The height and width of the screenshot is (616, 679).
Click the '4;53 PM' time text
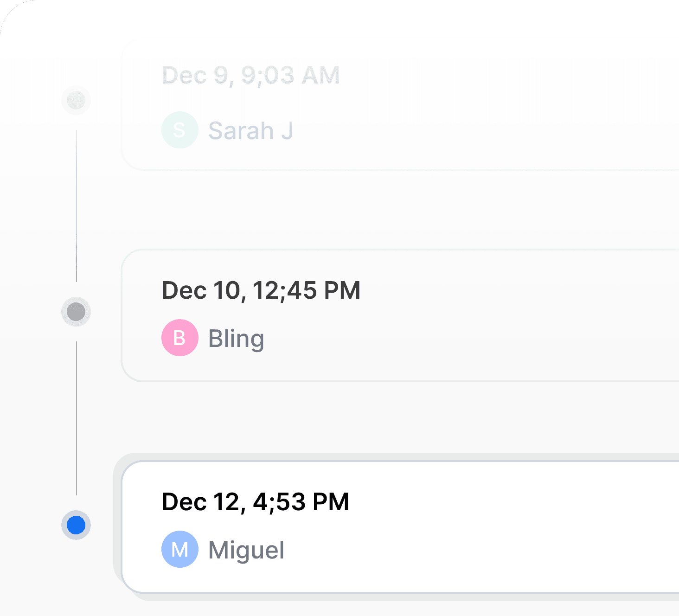pos(301,502)
